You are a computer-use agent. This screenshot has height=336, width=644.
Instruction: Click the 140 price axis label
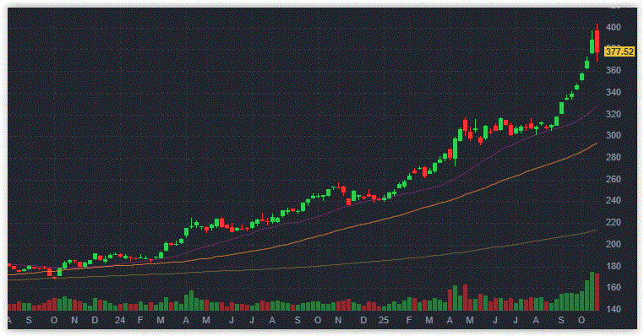click(x=614, y=309)
